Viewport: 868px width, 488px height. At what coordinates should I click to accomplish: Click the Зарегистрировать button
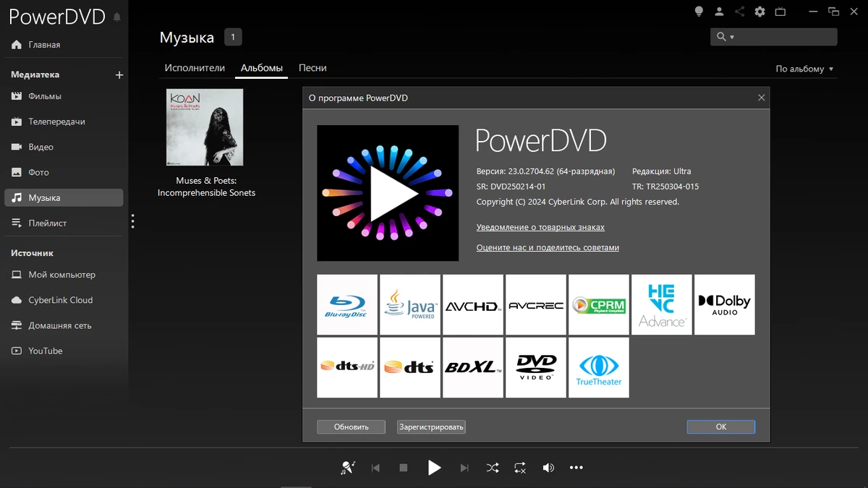click(x=431, y=427)
